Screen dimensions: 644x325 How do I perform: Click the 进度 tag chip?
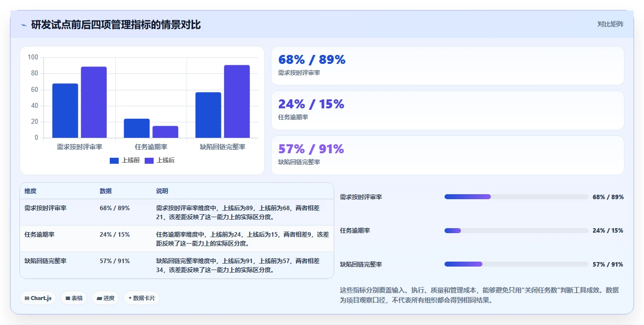(x=105, y=298)
